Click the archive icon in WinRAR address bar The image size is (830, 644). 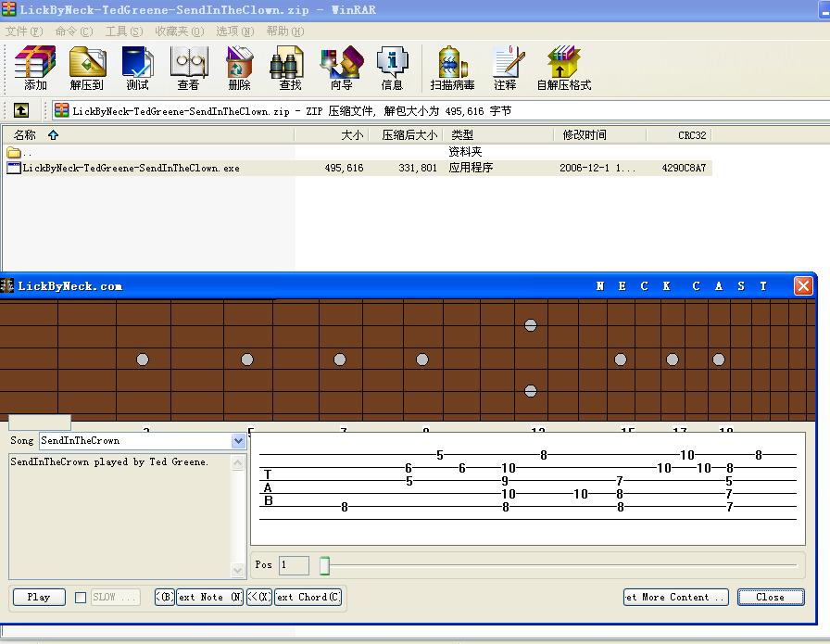click(x=62, y=110)
